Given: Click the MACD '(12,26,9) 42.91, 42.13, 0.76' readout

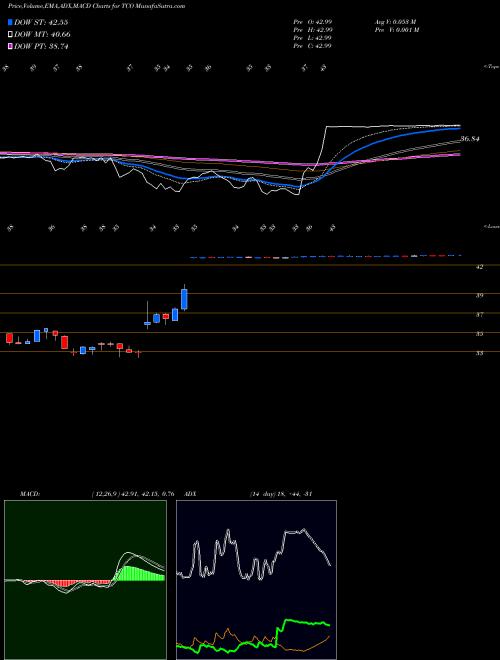Looking at the screenshot, I should [133, 493].
